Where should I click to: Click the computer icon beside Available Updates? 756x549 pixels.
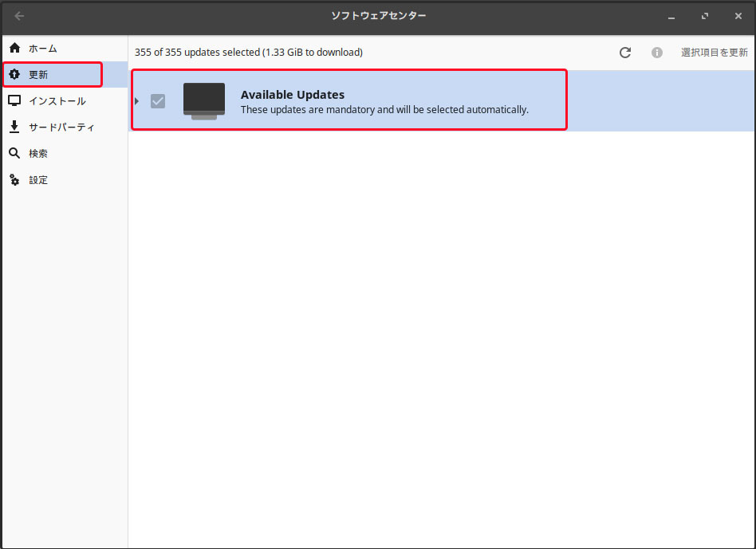[x=204, y=101]
